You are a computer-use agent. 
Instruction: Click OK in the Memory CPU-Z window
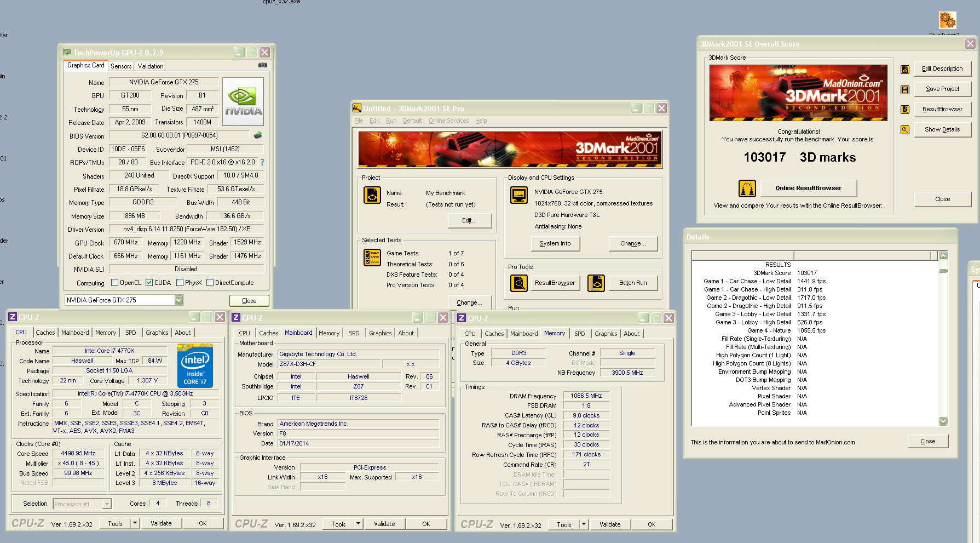coord(652,524)
